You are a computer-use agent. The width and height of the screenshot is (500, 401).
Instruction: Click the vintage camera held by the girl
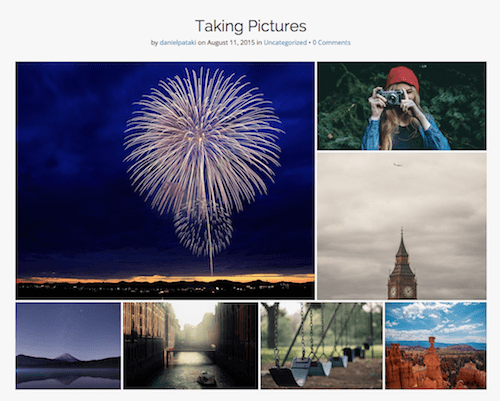(391, 97)
